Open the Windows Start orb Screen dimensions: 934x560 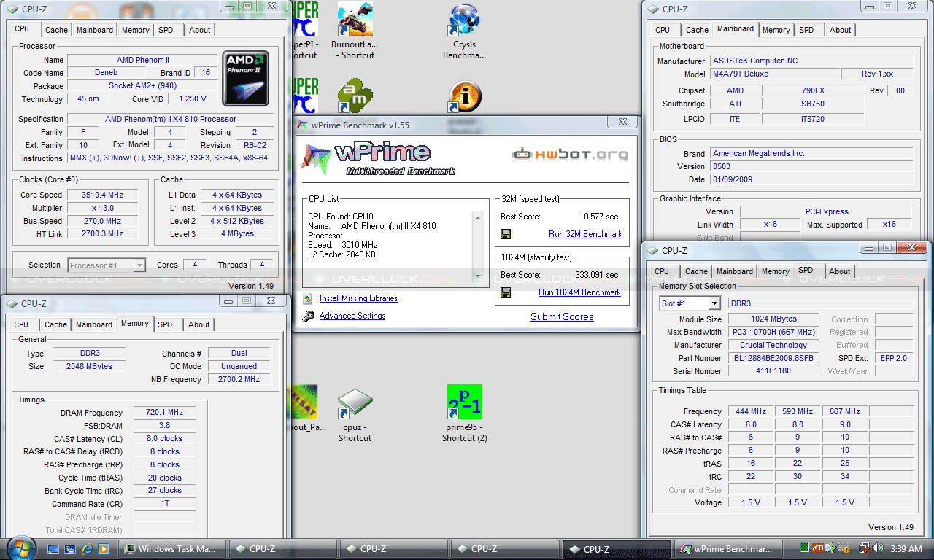20,548
